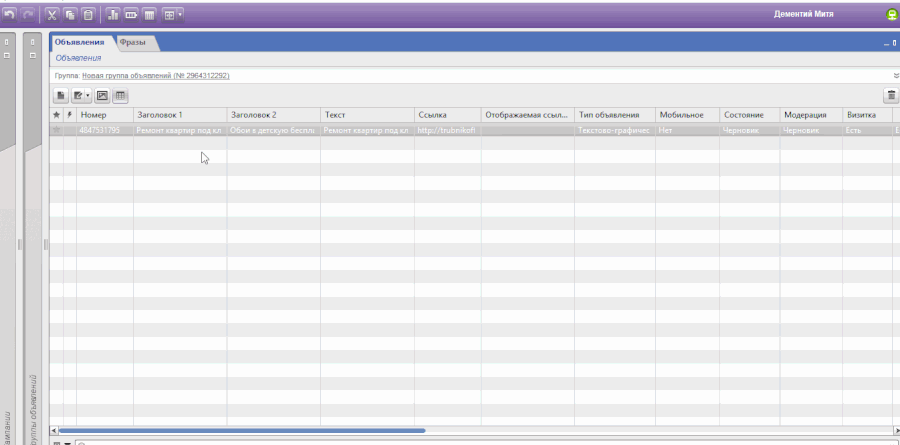Sort by the Текст column header

pos(367,115)
